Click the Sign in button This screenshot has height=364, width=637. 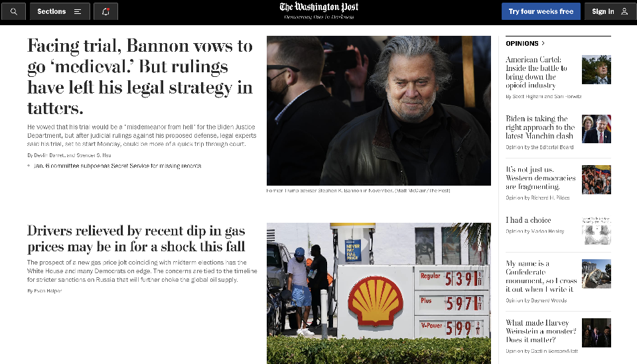pyautogui.click(x=610, y=11)
